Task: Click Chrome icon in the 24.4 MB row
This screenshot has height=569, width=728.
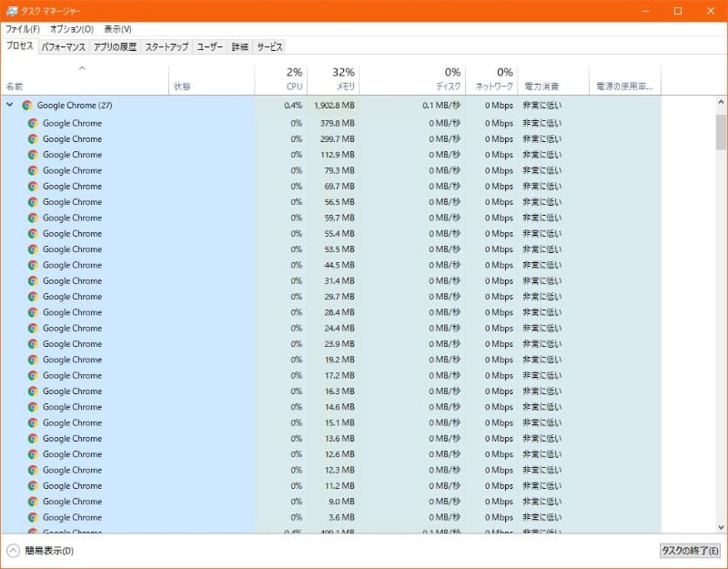Action: click(33, 328)
